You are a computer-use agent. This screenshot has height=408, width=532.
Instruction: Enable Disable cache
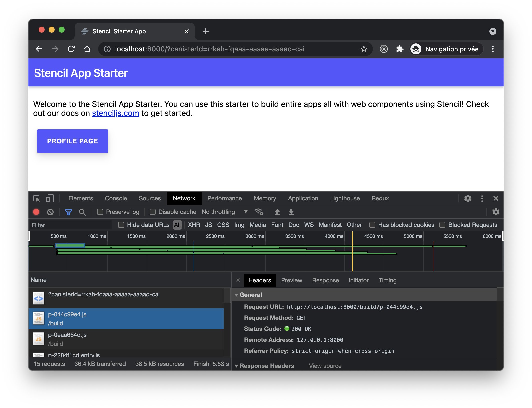tap(152, 212)
